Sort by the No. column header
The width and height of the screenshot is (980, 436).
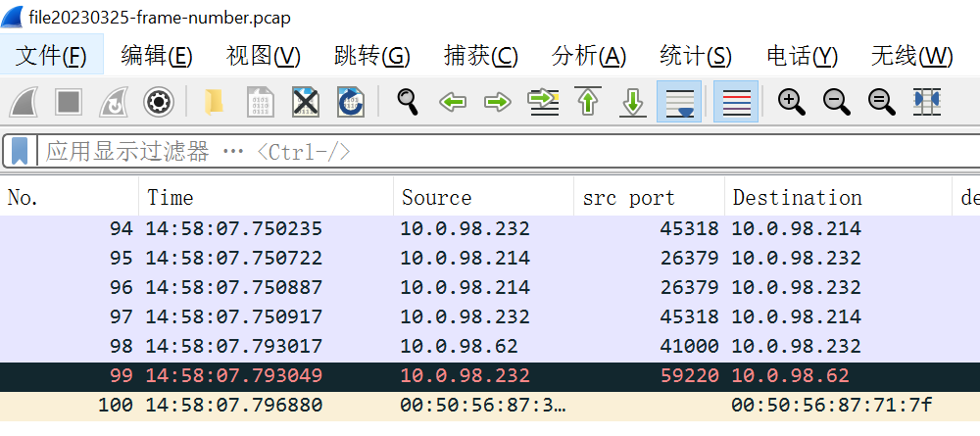pyautogui.click(x=69, y=198)
